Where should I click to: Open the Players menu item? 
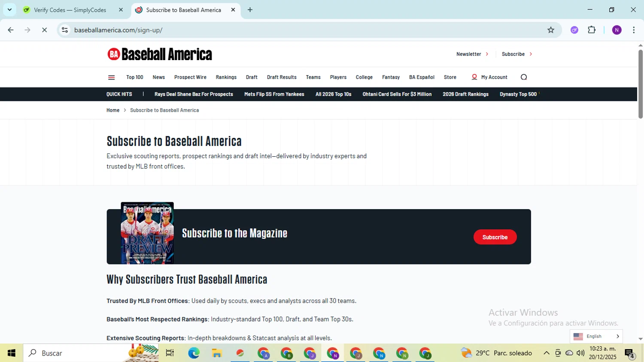tap(338, 77)
